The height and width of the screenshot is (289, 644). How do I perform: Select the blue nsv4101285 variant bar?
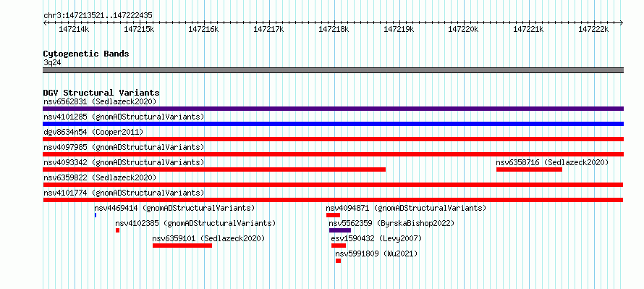(x=333, y=124)
